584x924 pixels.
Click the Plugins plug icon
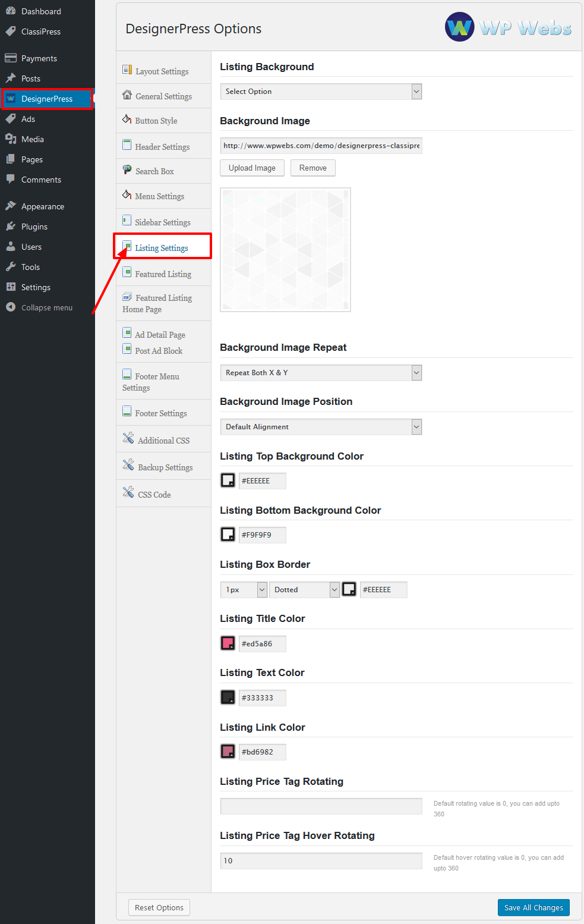(x=11, y=227)
